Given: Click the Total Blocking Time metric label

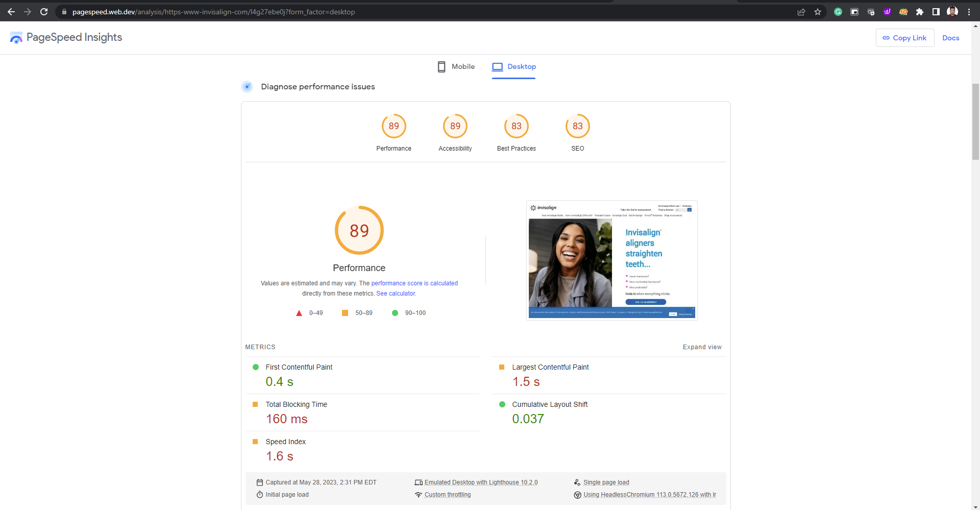Looking at the screenshot, I should tap(297, 404).
